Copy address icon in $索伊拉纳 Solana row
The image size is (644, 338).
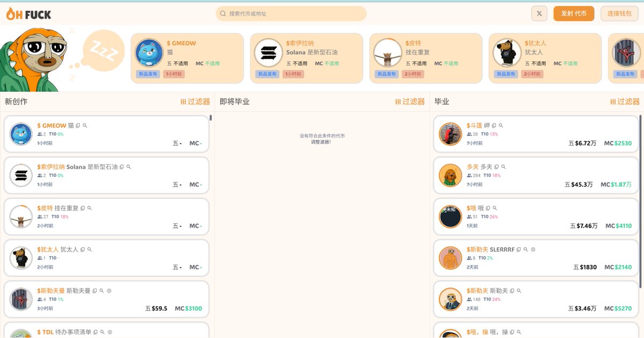coord(121,167)
